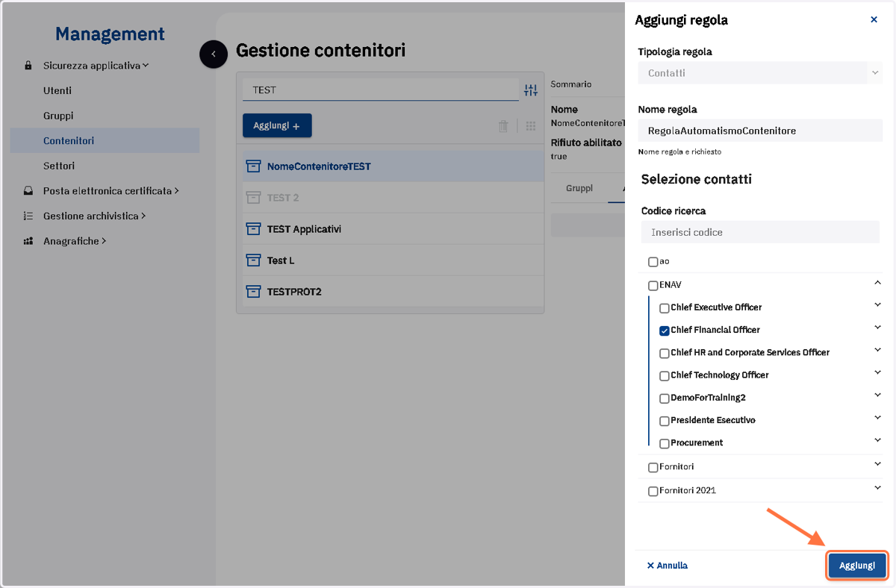This screenshot has width=896, height=588.
Task: Switch to the Gruppi tab
Action: click(579, 188)
